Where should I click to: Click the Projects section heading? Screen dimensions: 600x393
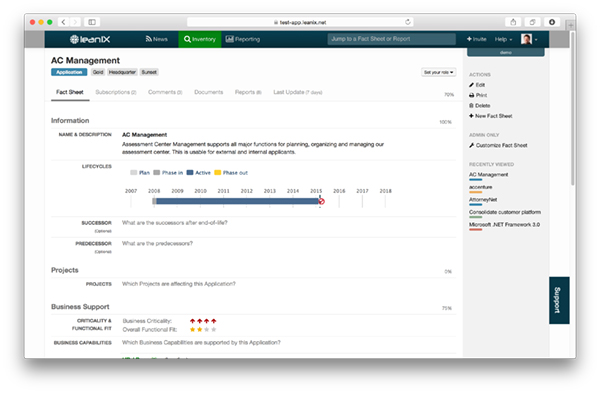(65, 270)
